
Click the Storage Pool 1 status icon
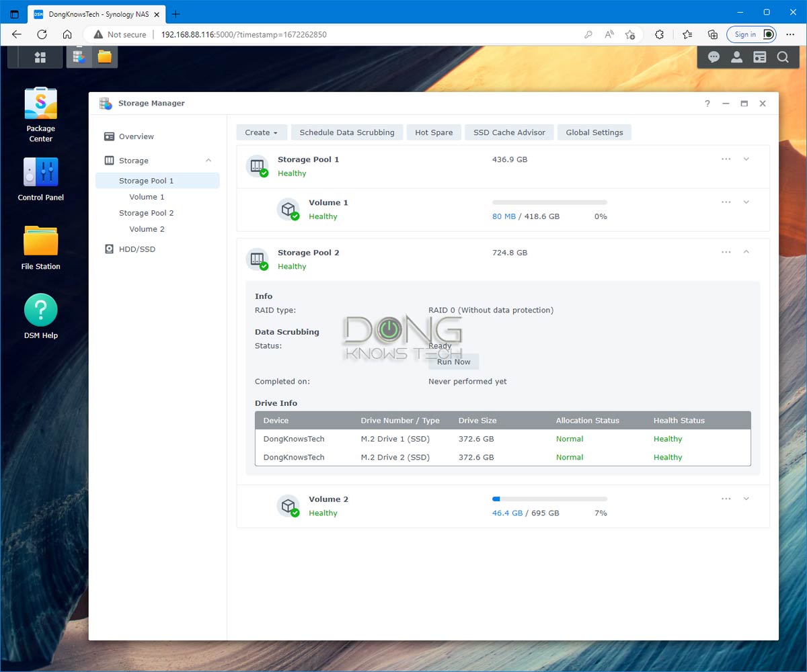pyautogui.click(x=257, y=166)
